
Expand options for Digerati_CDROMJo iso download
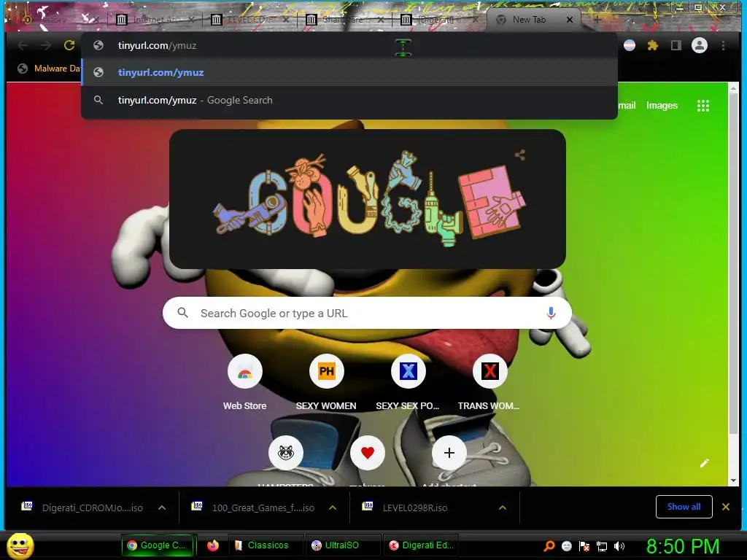coord(162,507)
